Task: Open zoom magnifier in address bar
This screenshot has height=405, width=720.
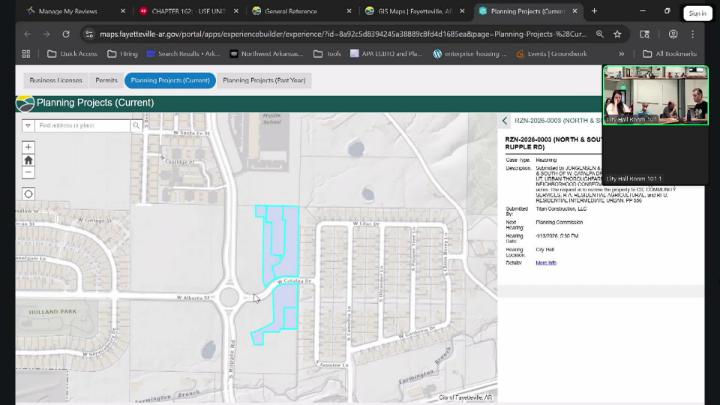Action: click(600, 34)
